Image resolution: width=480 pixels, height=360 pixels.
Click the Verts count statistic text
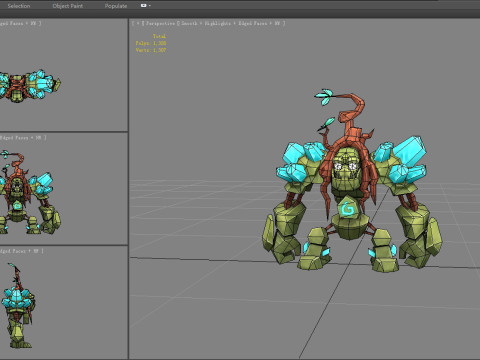pyautogui.click(x=151, y=50)
